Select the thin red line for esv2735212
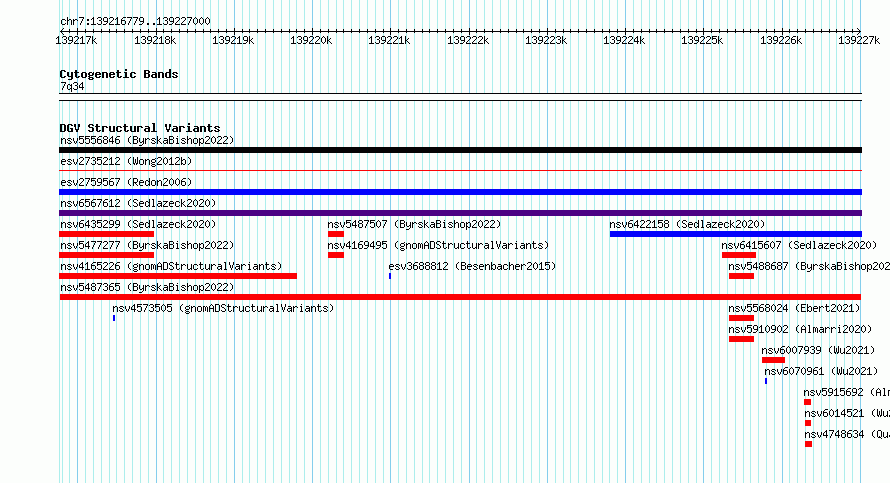890x483 pixels. [x=460, y=170]
